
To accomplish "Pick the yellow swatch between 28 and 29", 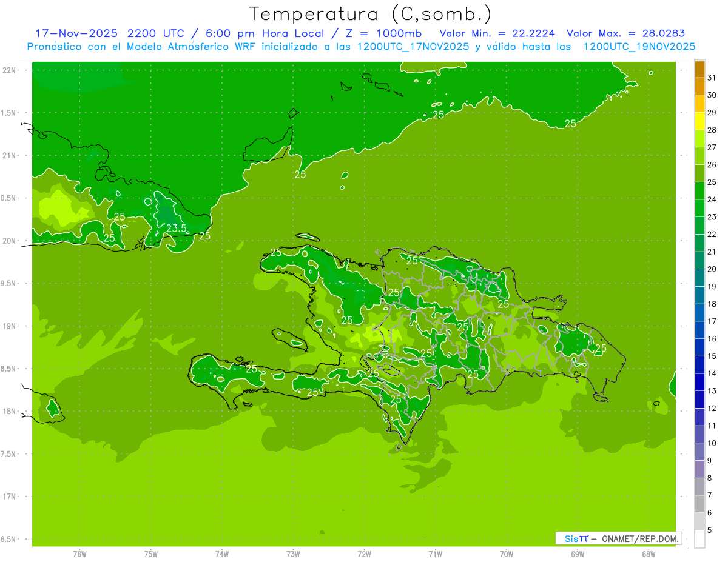I will tap(699, 121).
